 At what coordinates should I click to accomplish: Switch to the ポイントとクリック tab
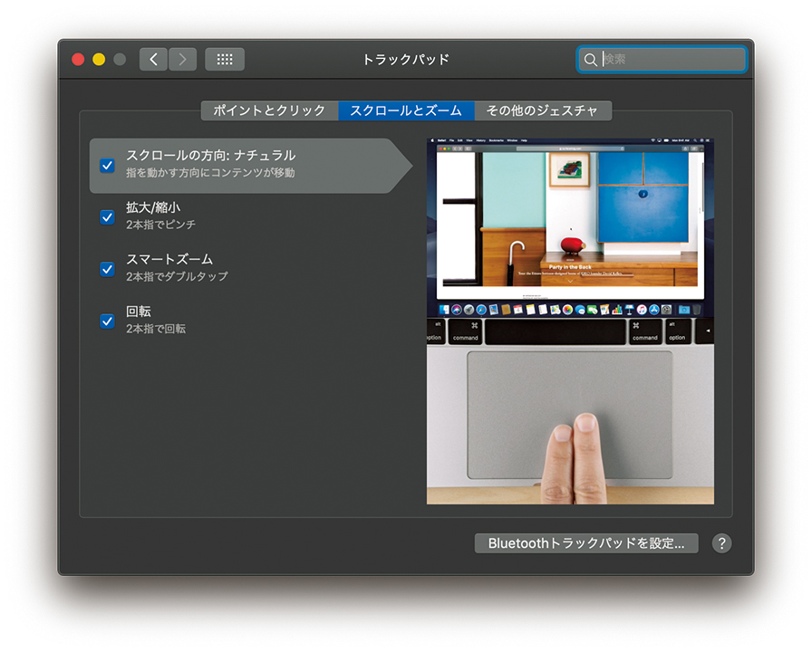pyautogui.click(x=269, y=110)
